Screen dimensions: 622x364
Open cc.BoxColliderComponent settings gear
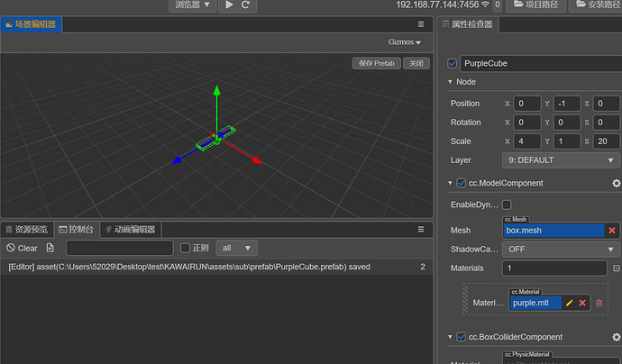coord(616,337)
